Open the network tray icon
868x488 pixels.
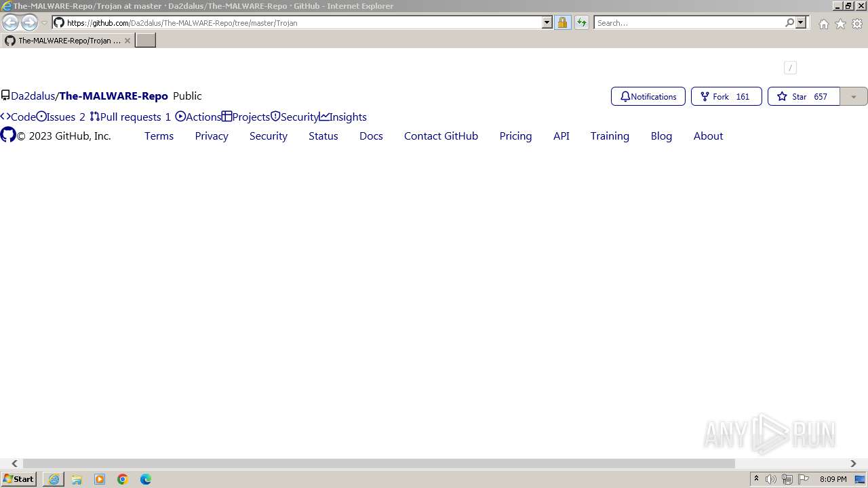coord(787,479)
